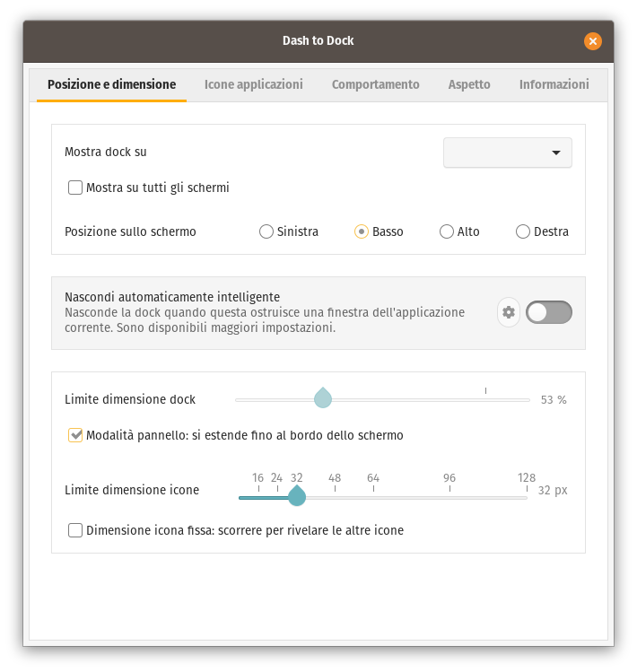637x672 pixels.
Task: Open the Mostra dock su dropdown
Action: point(508,153)
